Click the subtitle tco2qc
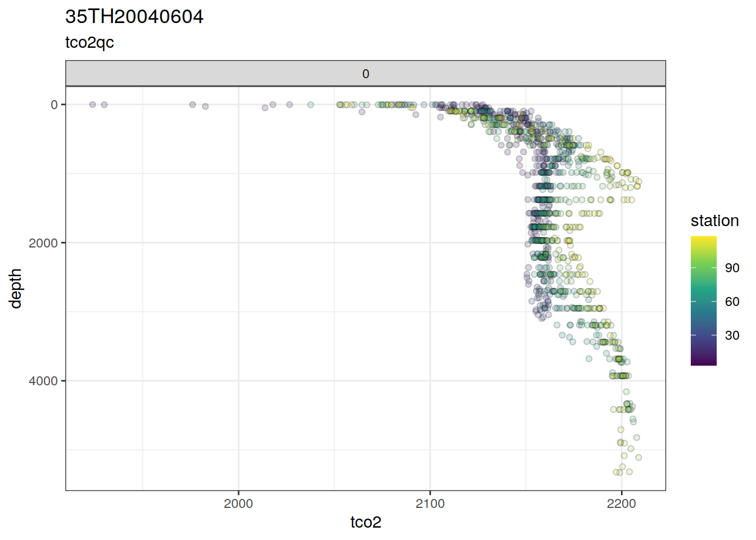Viewport: 756px width, 540px height. pyautogui.click(x=89, y=43)
